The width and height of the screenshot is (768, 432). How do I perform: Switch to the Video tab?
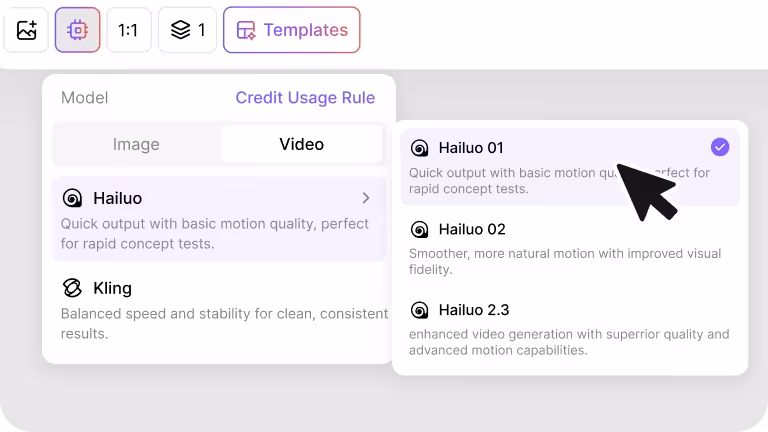301,144
